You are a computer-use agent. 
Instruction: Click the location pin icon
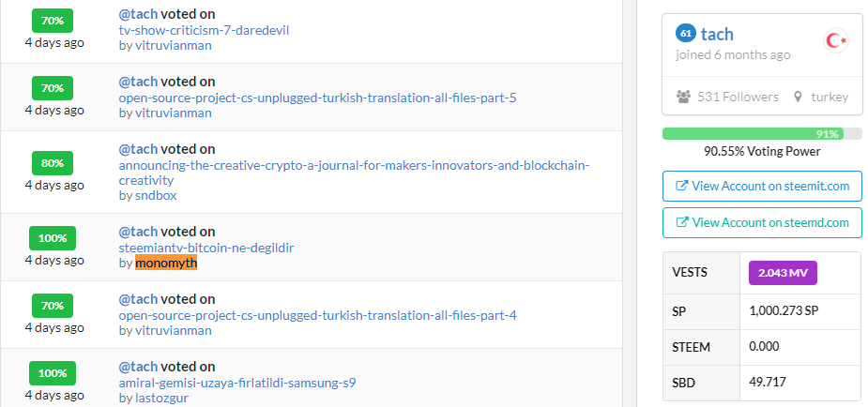798,97
